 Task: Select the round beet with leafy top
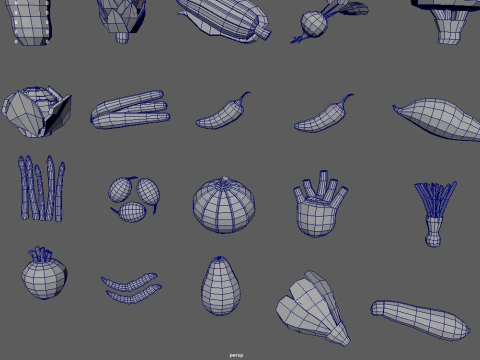click(44, 273)
